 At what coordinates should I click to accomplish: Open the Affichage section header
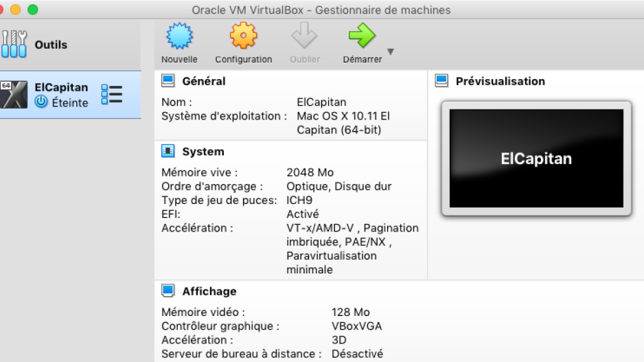pyautogui.click(x=209, y=291)
